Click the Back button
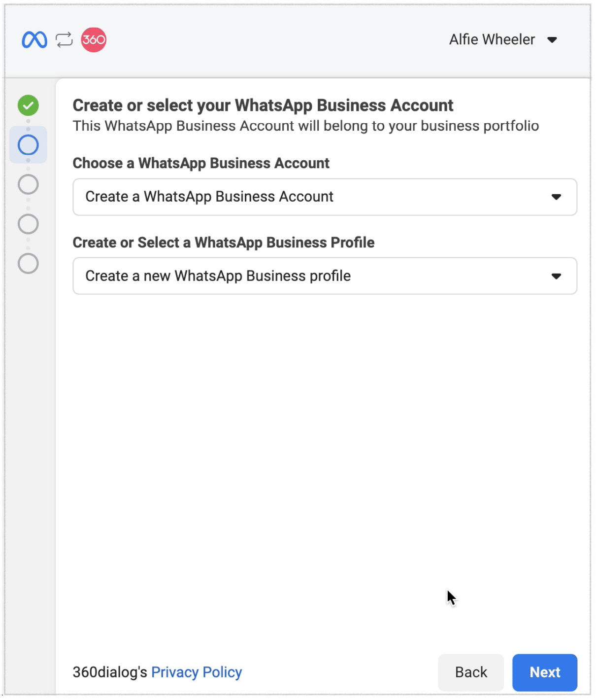 471,672
